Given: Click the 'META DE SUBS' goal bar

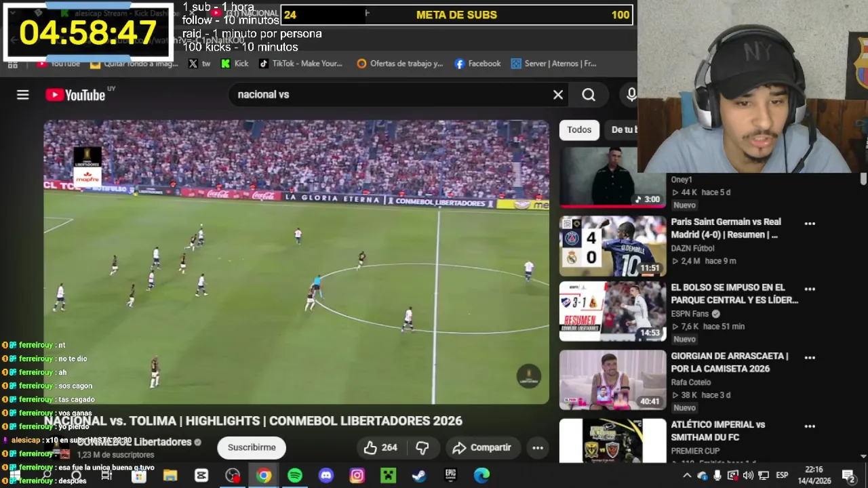Looking at the screenshot, I should coord(457,15).
